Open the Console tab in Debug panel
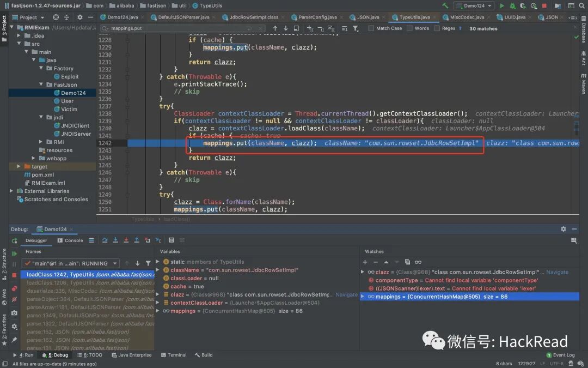 [70, 240]
